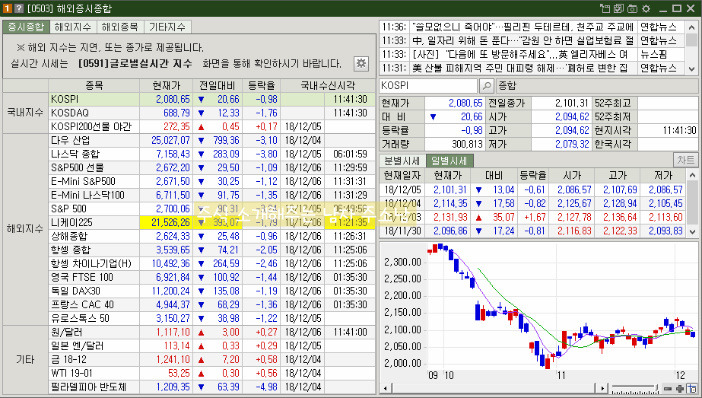Image resolution: width=702 pixels, height=398 pixels.
Task: Switch to the 해외지수 tab
Action: [x=73, y=27]
